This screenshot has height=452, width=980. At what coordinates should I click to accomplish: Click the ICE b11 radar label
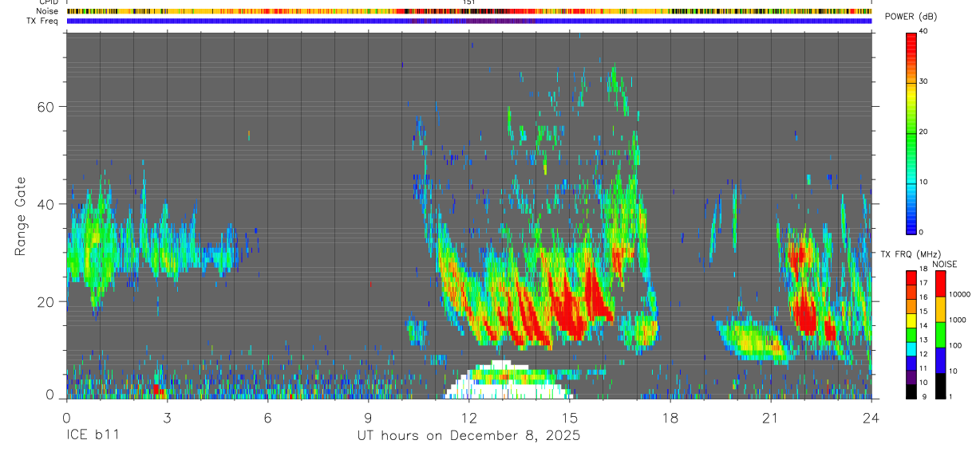point(92,436)
